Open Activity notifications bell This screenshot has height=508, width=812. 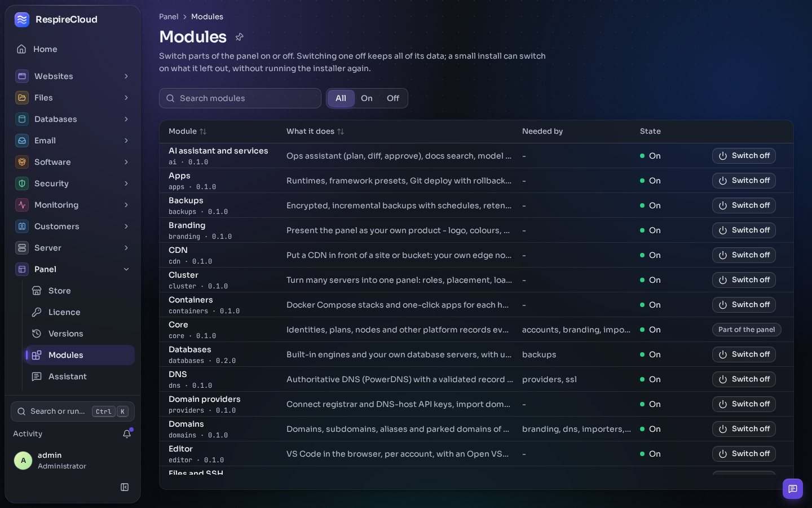(127, 434)
